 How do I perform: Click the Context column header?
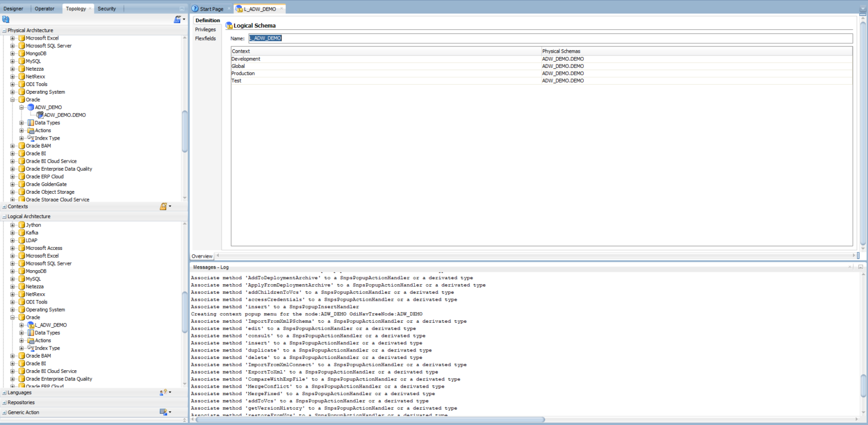(x=386, y=51)
